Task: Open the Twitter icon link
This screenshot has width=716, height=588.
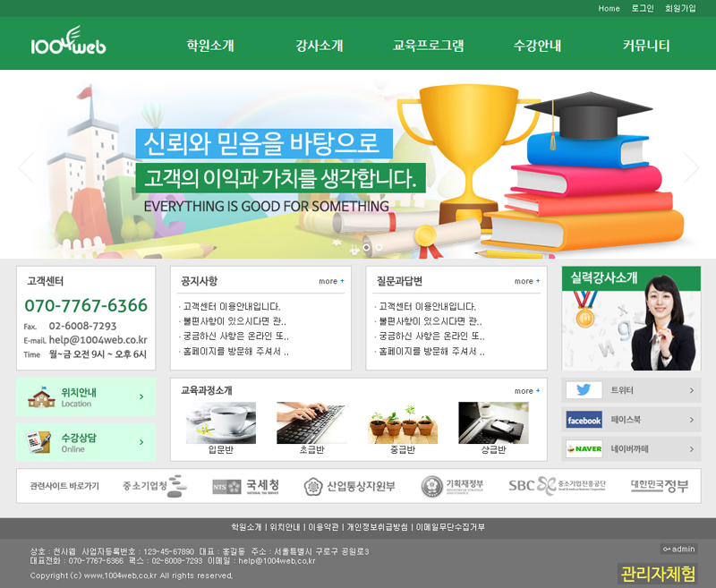Action: click(584, 390)
